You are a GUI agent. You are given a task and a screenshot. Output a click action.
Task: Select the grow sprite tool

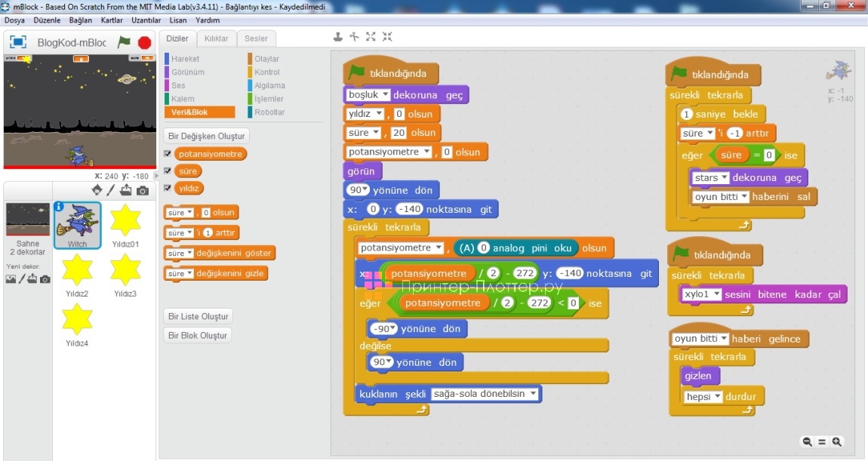click(x=371, y=37)
